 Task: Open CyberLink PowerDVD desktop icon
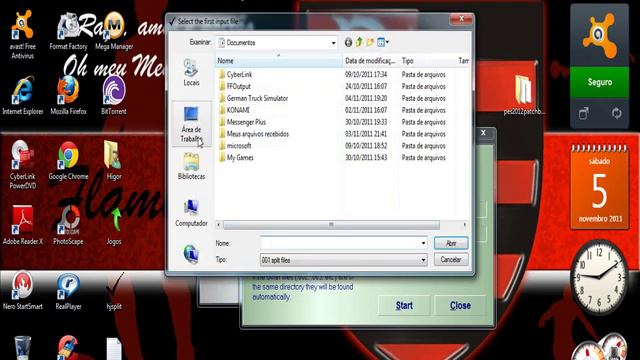[x=22, y=165]
